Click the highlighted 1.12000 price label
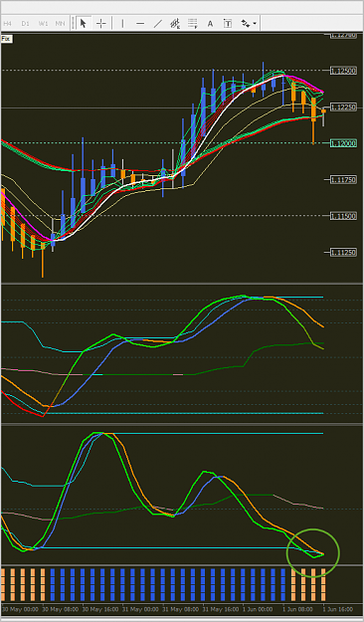This screenshot has height=622, width=364. click(344, 143)
